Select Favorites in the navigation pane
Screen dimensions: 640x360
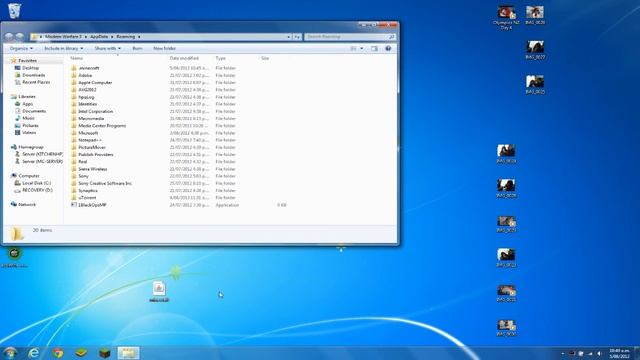point(27,60)
